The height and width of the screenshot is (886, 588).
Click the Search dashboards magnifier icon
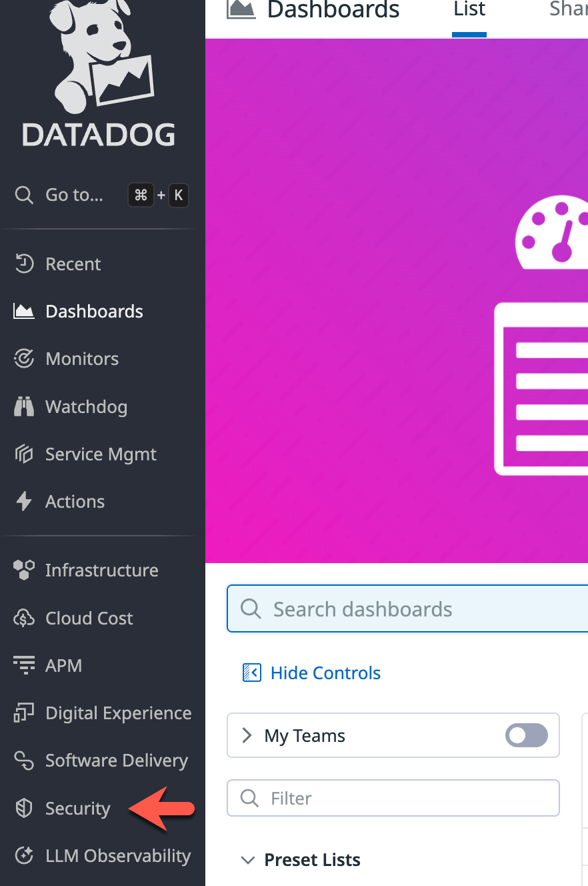251,609
